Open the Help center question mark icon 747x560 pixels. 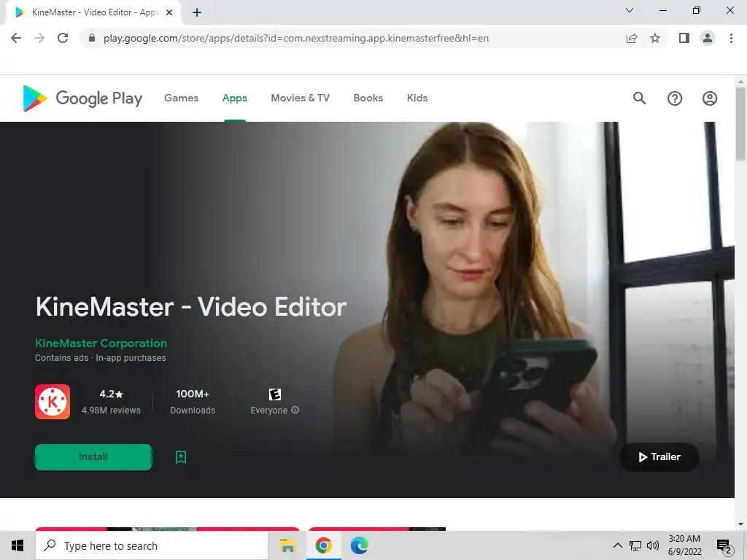coord(675,98)
